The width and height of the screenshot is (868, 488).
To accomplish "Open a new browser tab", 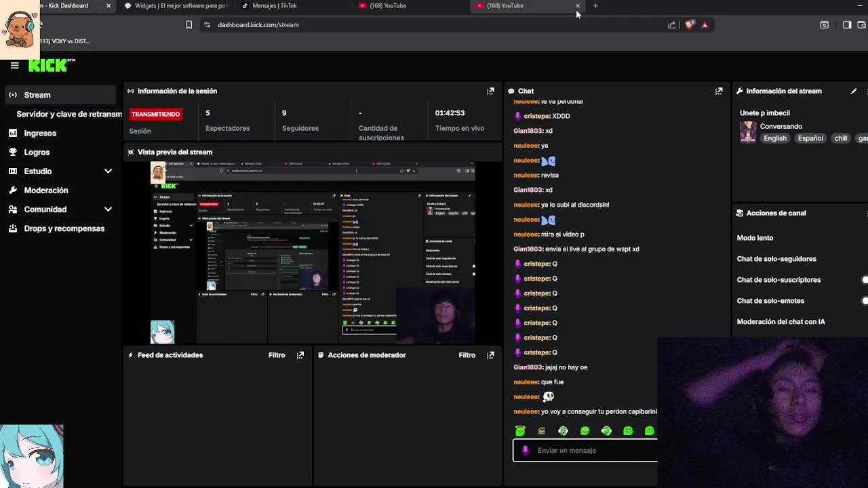I will pyautogui.click(x=595, y=6).
